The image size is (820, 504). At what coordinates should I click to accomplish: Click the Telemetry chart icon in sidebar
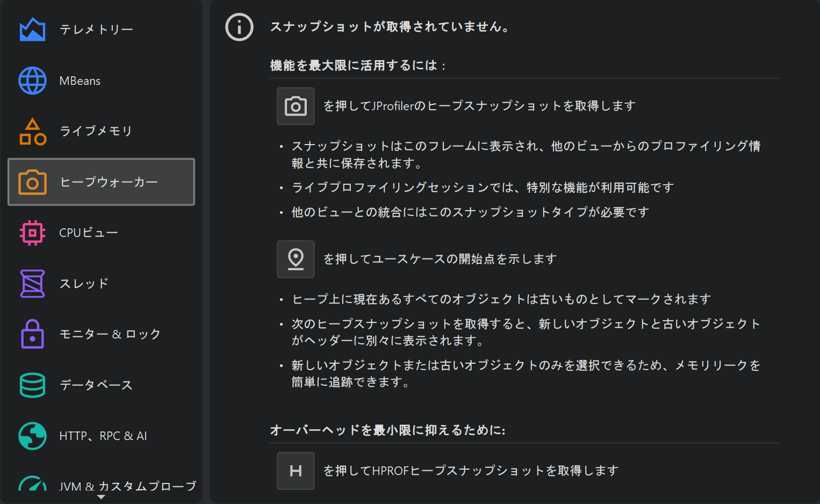pos(32,30)
